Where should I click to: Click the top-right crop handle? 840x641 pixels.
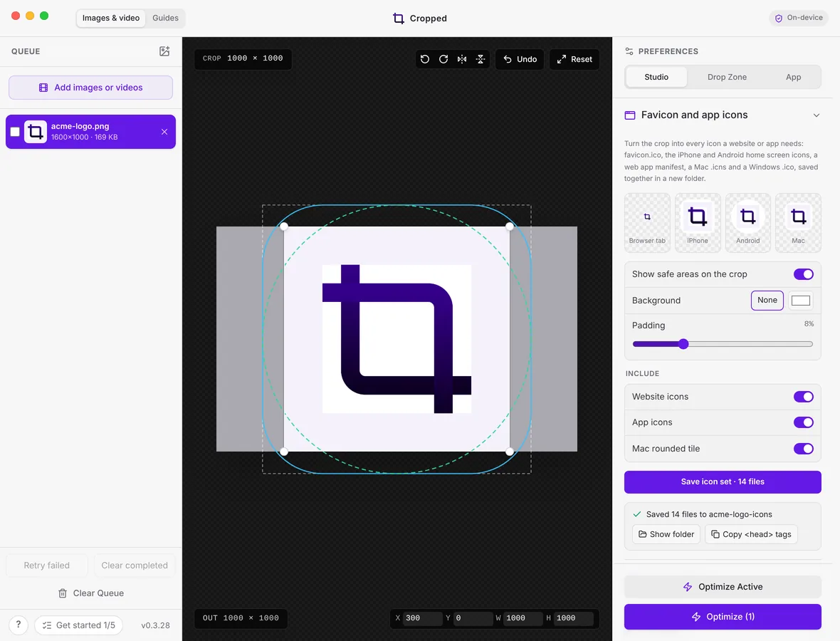[x=510, y=226]
